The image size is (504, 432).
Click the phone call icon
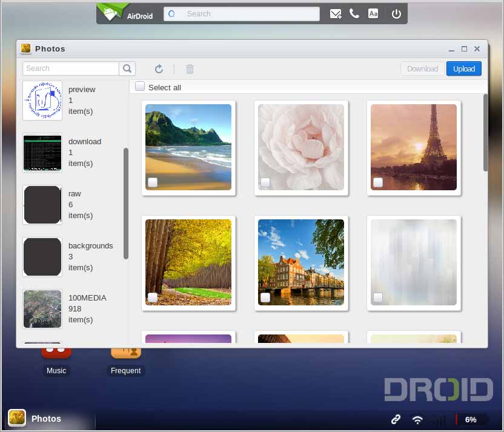coord(354,14)
